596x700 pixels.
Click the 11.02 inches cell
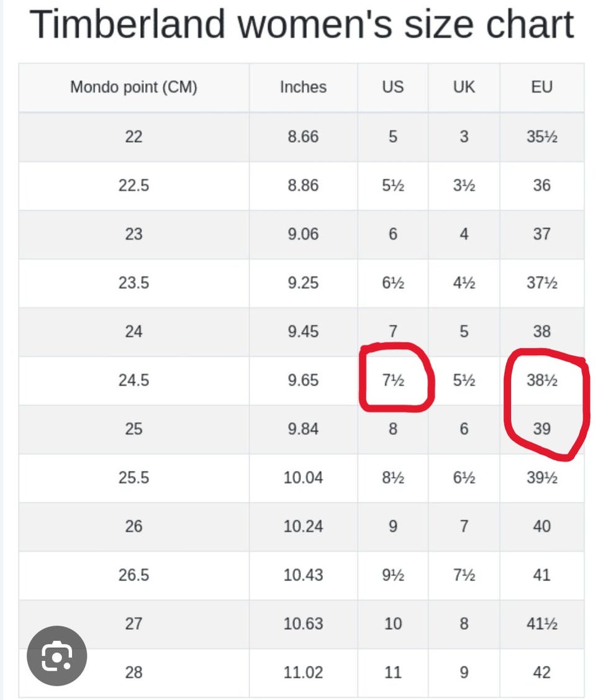(304, 672)
